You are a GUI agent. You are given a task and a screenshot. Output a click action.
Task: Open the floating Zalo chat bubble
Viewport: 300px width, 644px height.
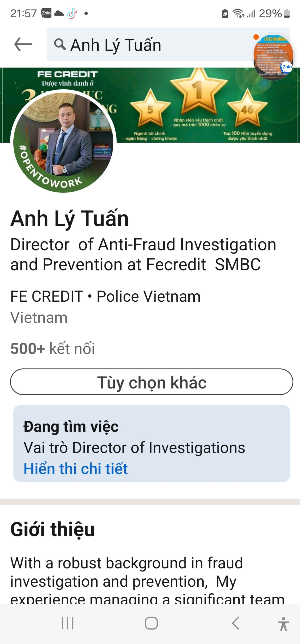(273, 57)
